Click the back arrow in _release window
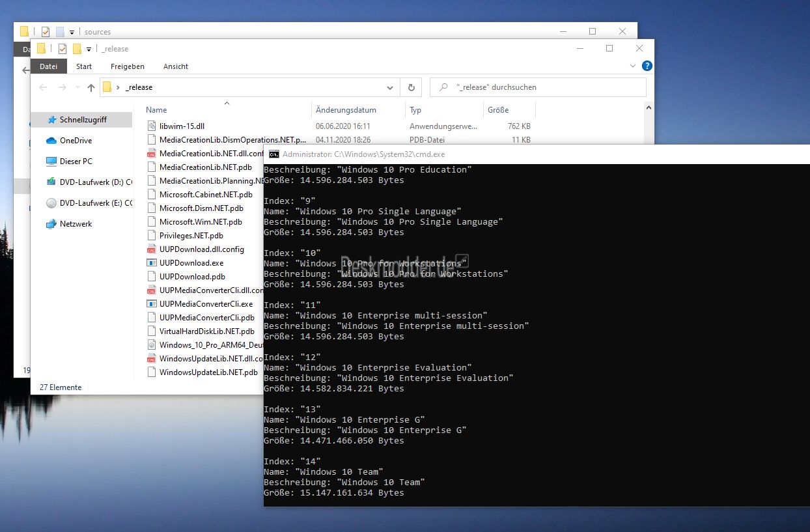 point(43,87)
